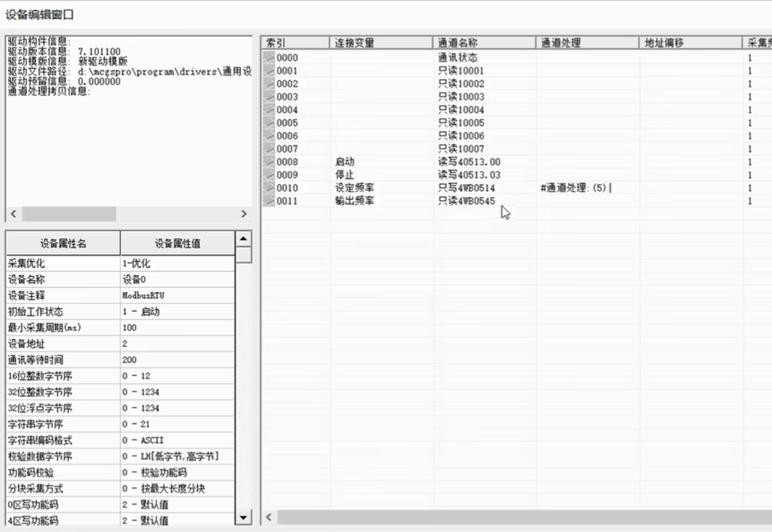Select the row icon beside index 0008
This screenshot has height=532, width=772.
(x=269, y=162)
